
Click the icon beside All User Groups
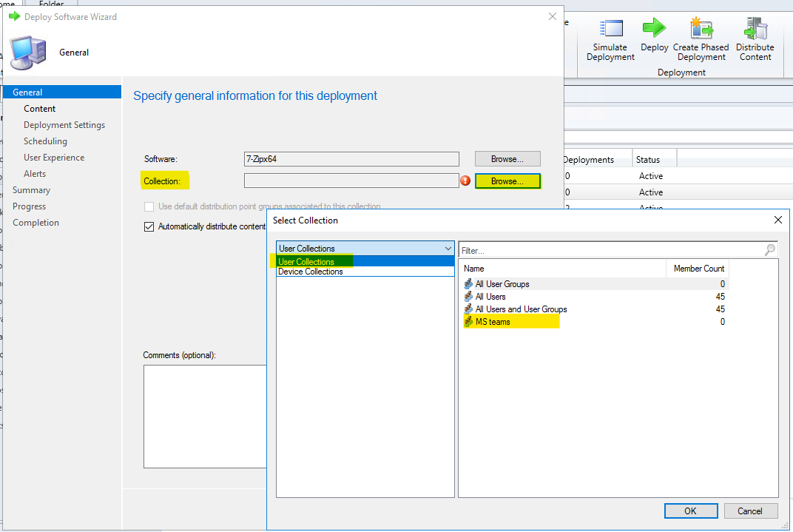469,283
